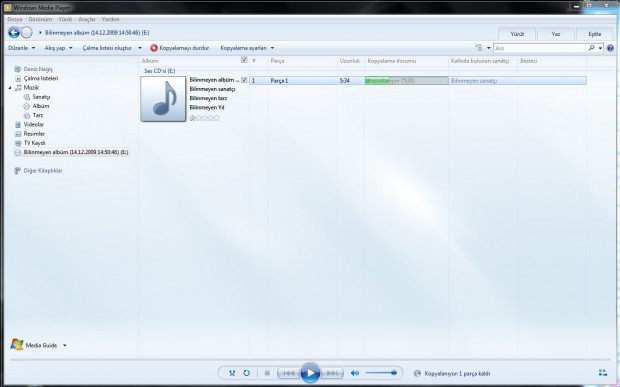Expand the search options dropdown arrow
This screenshot has height=387, width=620.
coord(600,48)
